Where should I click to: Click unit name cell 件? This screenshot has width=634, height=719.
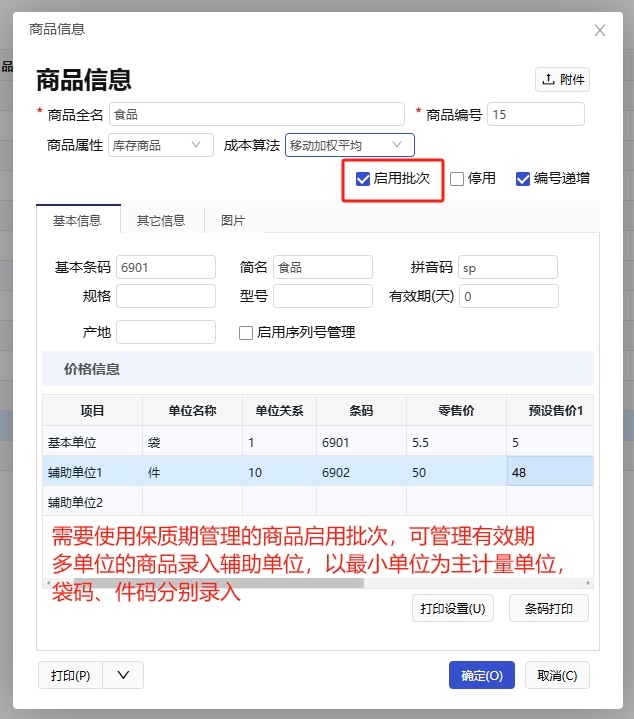193,472
